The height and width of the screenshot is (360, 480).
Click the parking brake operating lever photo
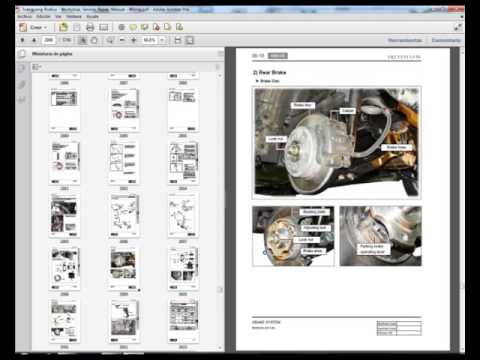[380, 236]
